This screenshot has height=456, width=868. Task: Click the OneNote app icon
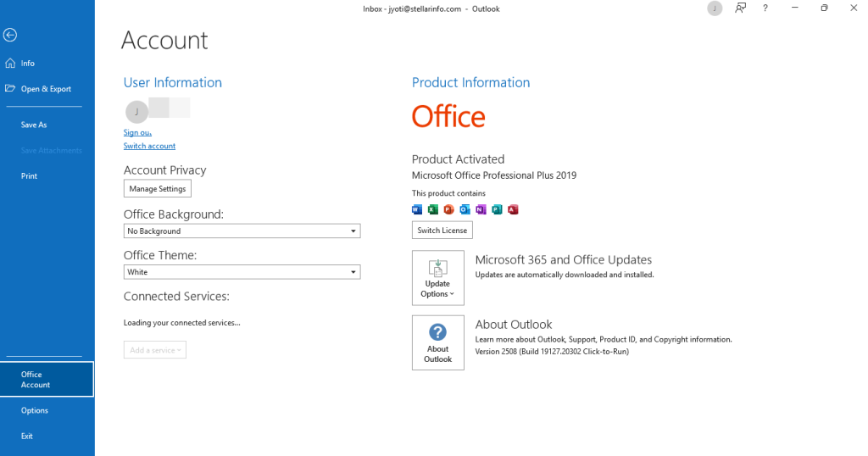481,209
